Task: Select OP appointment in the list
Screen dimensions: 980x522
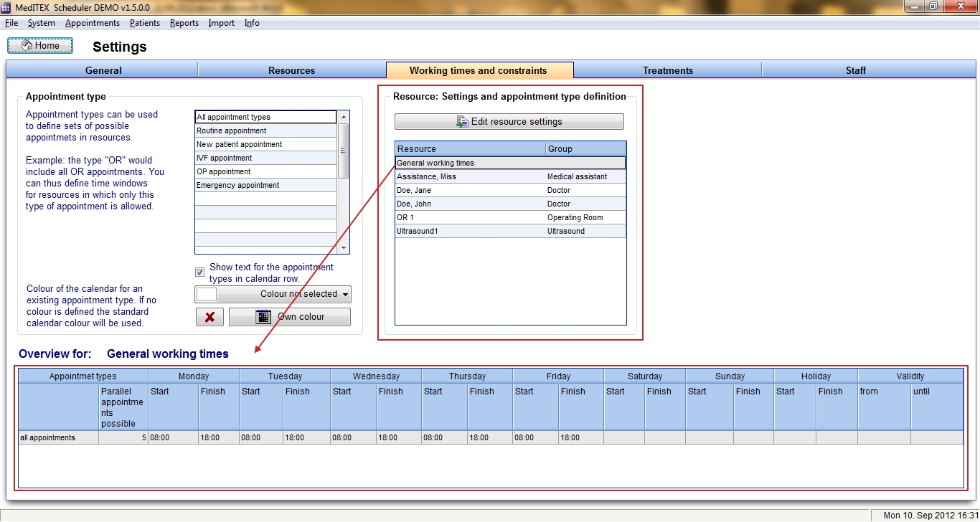Action: click(x=265, y=171)
